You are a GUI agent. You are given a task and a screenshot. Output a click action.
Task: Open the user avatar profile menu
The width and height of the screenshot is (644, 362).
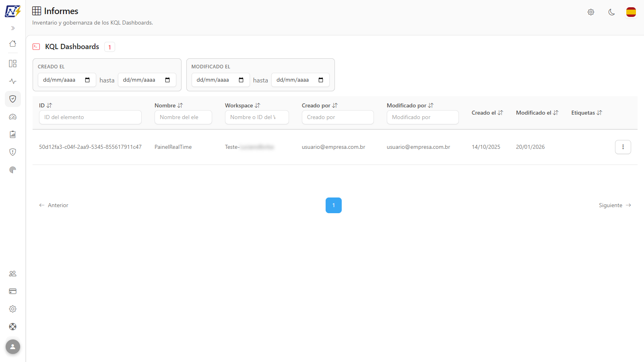13,347
